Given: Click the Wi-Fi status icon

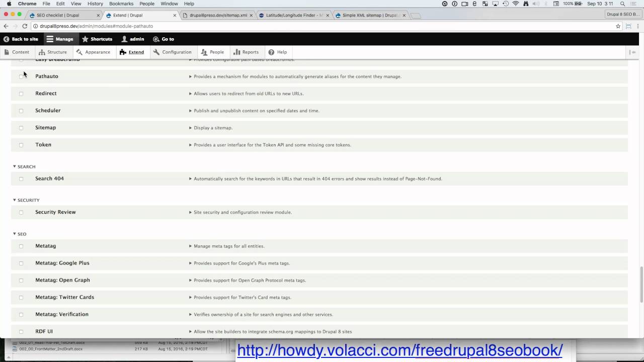Looking at the screenshot, I should (516, 4).
